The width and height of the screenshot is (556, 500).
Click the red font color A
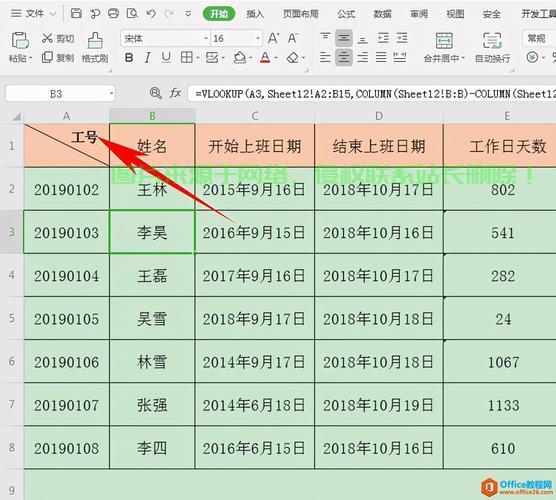tap(265, 57)
